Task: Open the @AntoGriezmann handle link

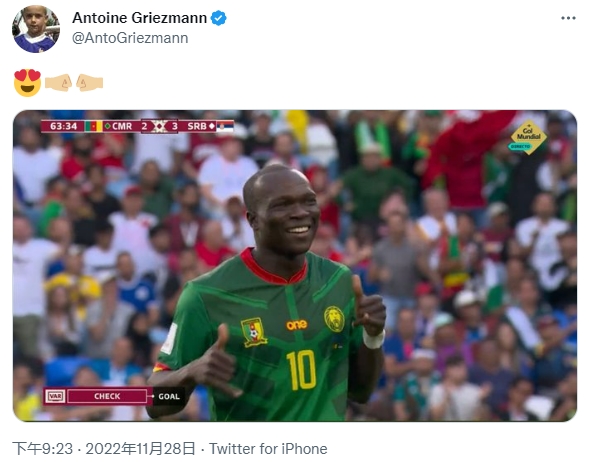Action: [130, 38]
